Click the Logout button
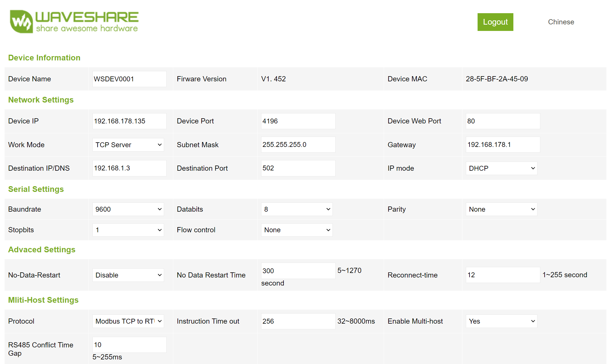 pyautogui.click(x=495, y=22)
